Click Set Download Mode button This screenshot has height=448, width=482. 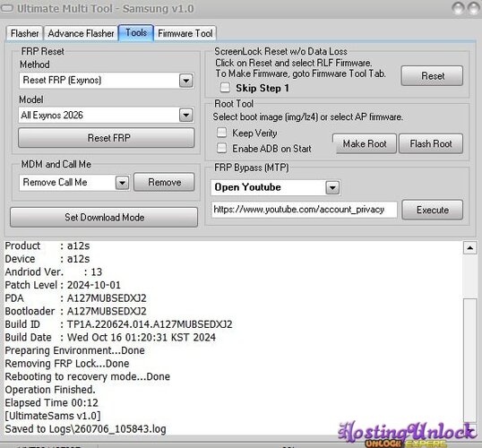[x=104, y=218]
